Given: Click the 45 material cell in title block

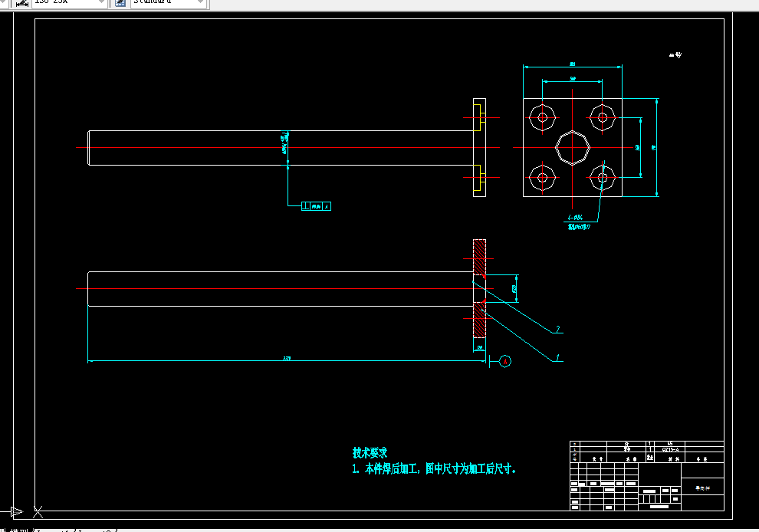Looking at the screenshot, I should pyautogui.click(x=670, y=444).
